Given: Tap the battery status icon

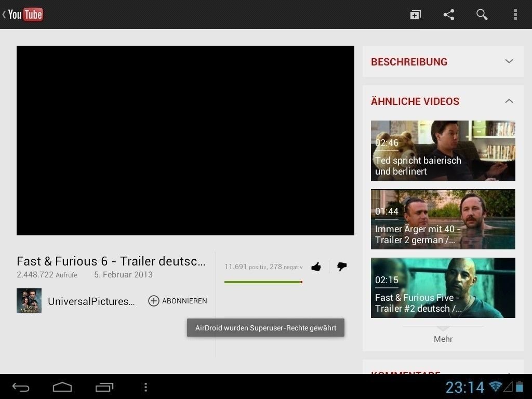Looking at the screenshot, I should (520, 387).
